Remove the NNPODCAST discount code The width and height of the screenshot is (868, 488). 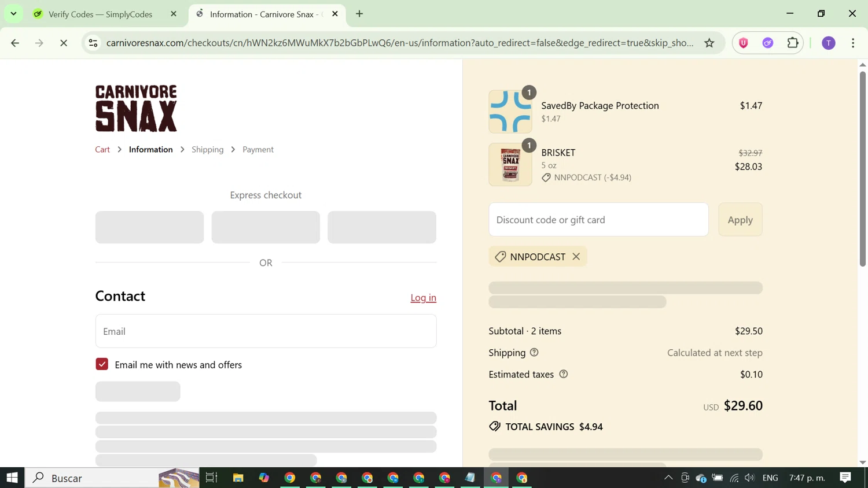tap(576, 257)
